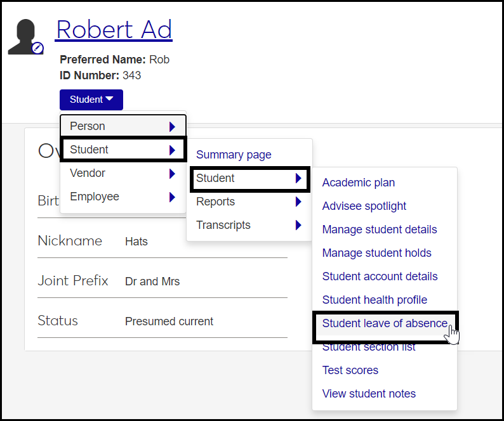
Task: Expand the Transcripts submenu
Action: click(x=249, y=225)
